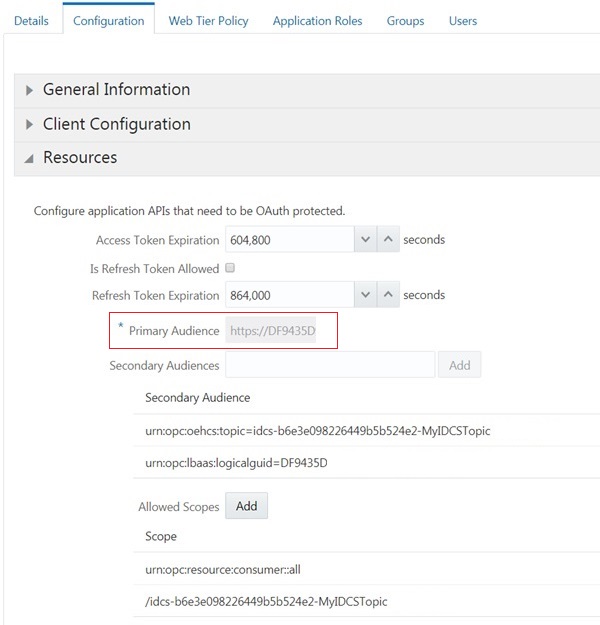Click the Primary Audience field
Screen dimensions: 600x625
point(272,331)
